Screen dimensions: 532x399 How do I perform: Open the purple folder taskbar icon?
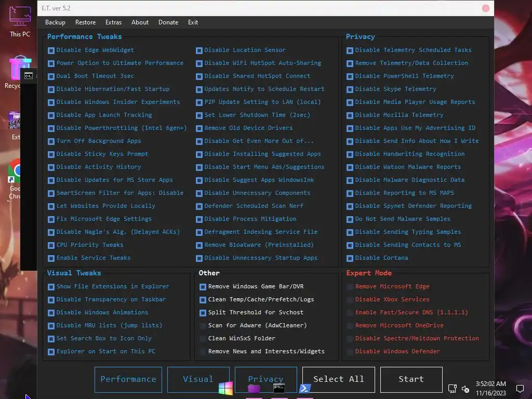pos(254,388)
